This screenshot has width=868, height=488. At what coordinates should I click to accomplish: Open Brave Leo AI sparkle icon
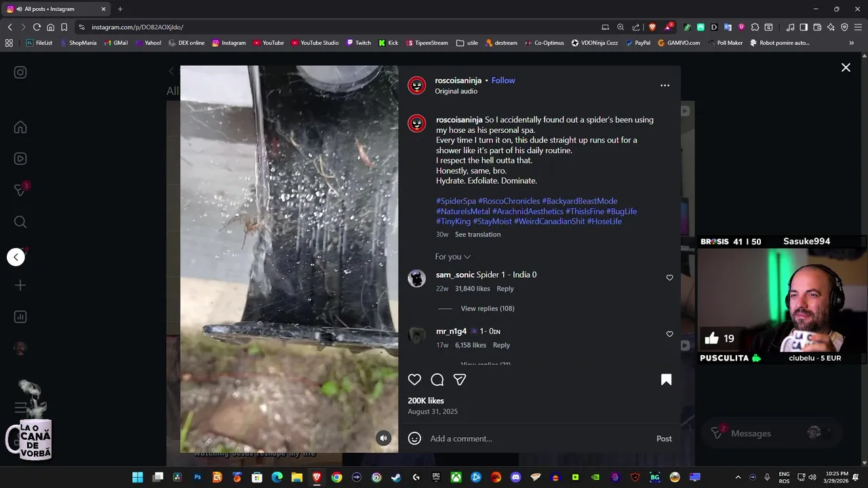831,27
